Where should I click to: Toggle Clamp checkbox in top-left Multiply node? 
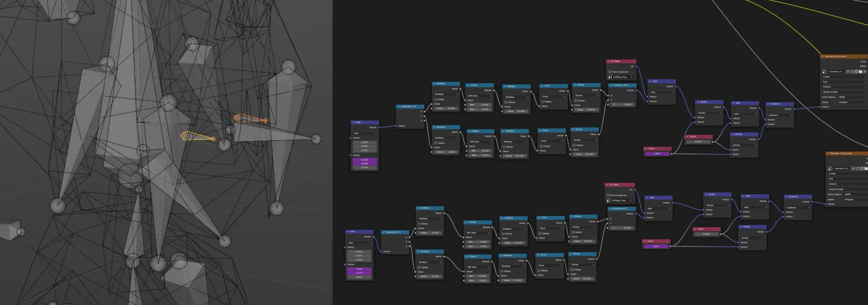pyautogui.click(x=436, y=99)
